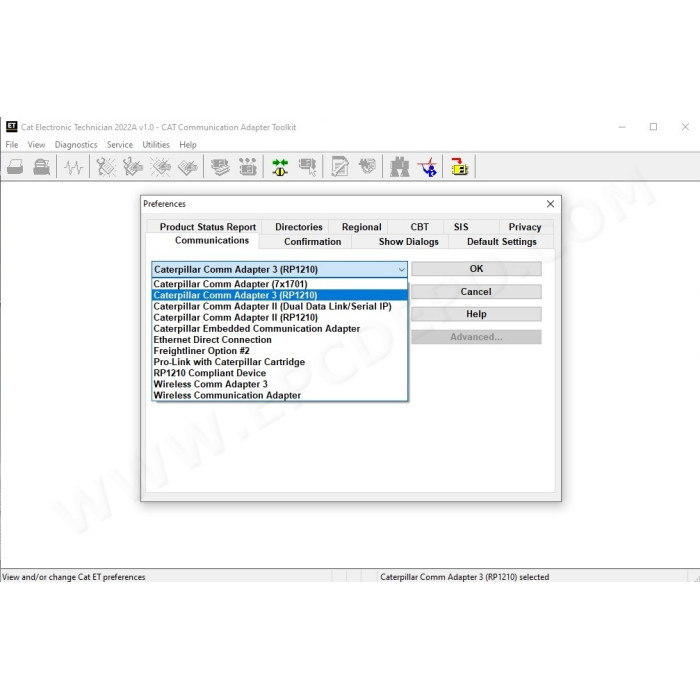Choose Wireless Communication Adapter option
The width and height of the screenshot is (700, 700).
(279, 395)
